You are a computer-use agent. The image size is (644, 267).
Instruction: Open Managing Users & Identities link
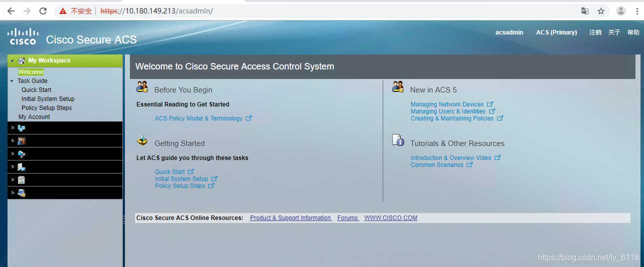pyautogui.click(x=448, y=111)
